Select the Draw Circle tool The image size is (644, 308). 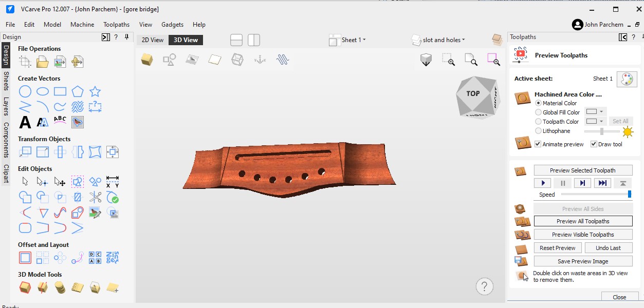coord(25,91)
